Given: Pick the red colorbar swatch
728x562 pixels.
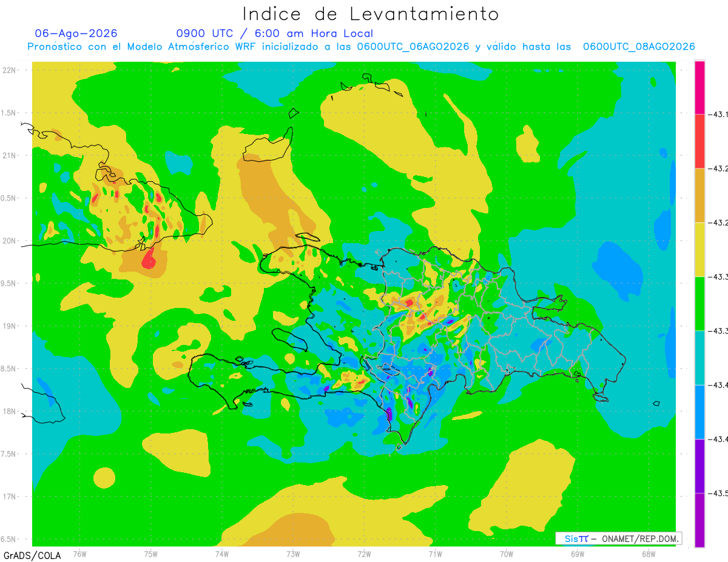Looking at the screenshot, I should tap(699, 141).
